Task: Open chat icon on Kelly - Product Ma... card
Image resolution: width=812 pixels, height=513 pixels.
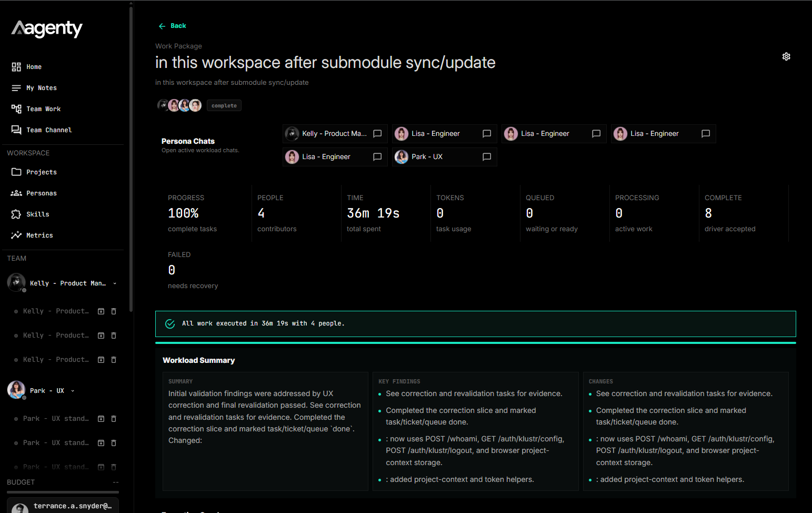Action: (x=377, y=134)
